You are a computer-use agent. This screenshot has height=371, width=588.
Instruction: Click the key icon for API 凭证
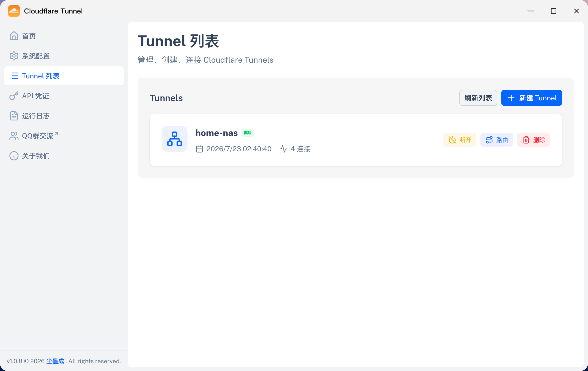click(x=14, y=96)
